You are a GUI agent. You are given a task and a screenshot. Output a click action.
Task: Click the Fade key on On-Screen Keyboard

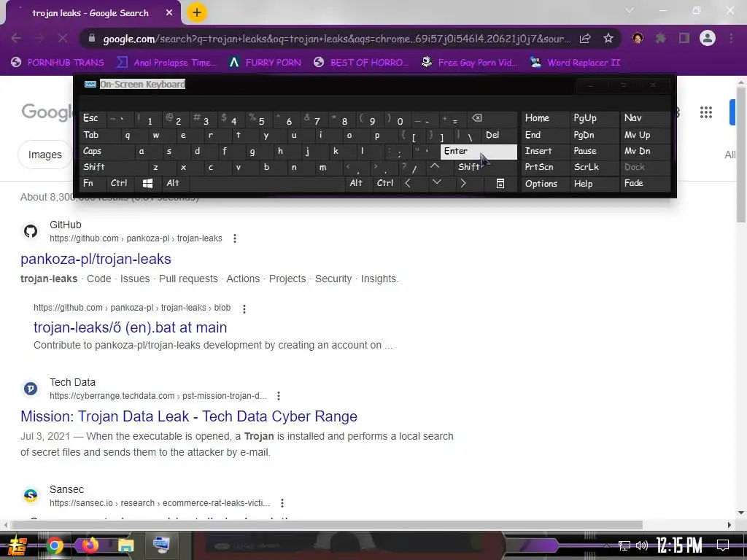coord(645,183)
